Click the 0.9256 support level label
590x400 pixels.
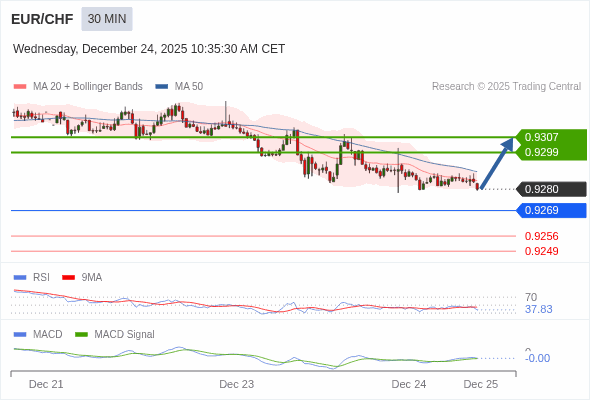[x=541, y=236]
